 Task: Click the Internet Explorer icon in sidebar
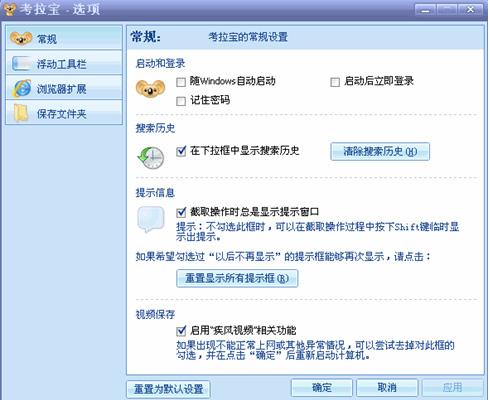22,88
